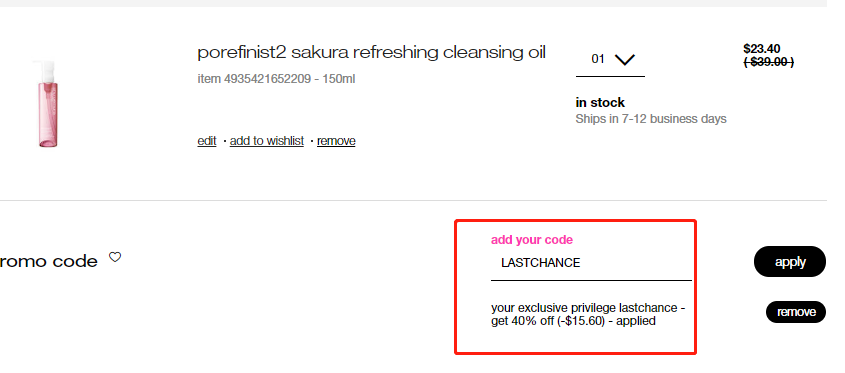Click the 'promo code' section heading
The width and height of the screenshot is (845, 373).
pos(49,261)
